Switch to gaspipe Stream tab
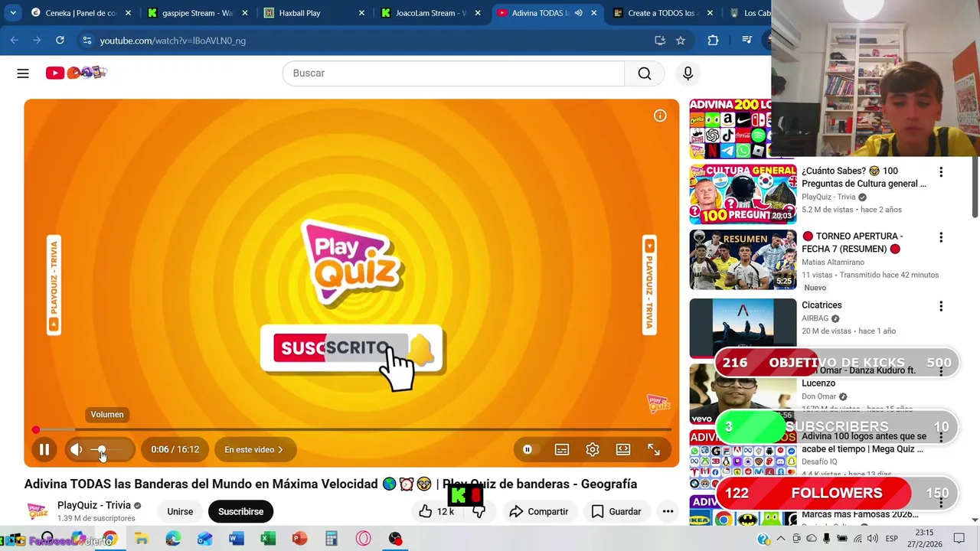 [x=197, y=13]
